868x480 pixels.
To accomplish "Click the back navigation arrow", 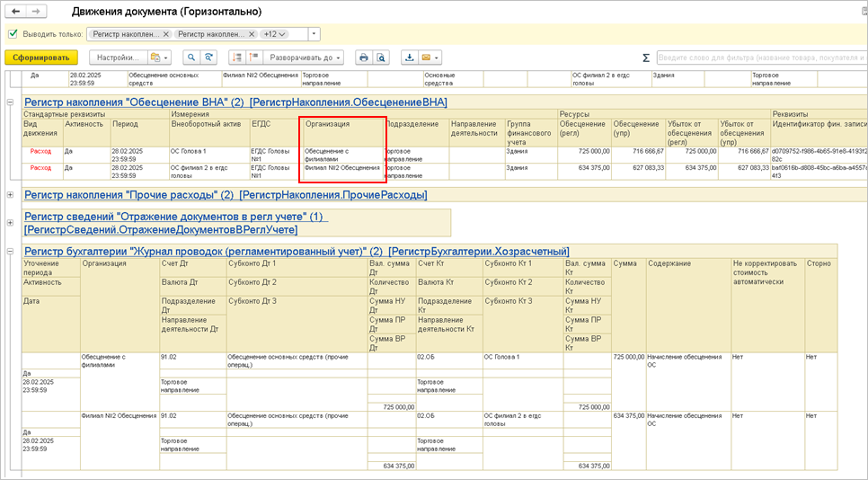I will click(x=15, y=11).
